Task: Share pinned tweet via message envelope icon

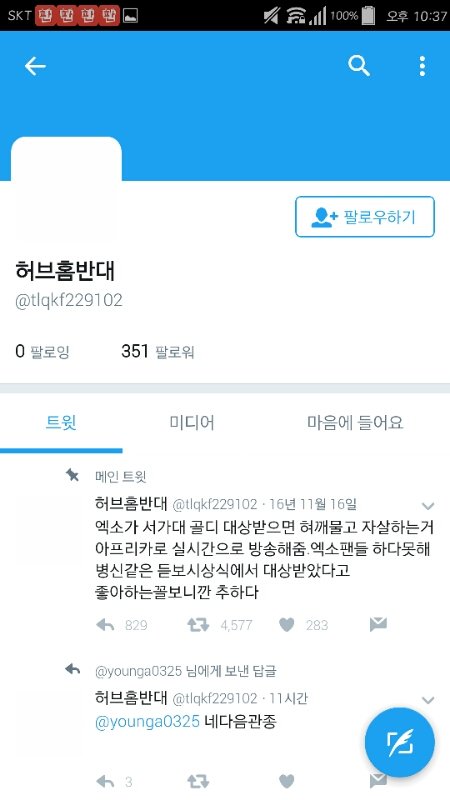Action: 378,624
